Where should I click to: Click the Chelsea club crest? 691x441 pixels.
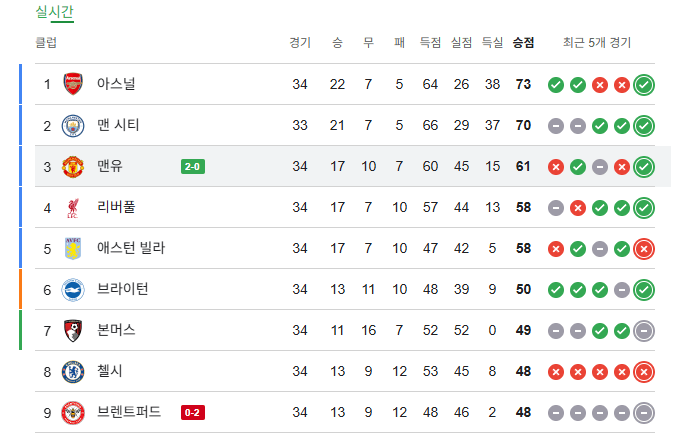click(x=73, y=371)
